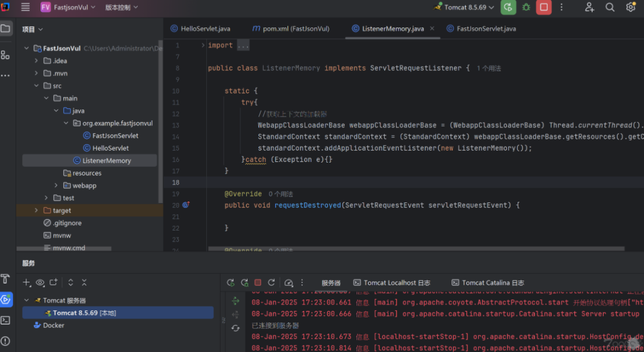Screen dimensions: 644x352
Task: Expand the test folder
Action: [x=47, y=198]
